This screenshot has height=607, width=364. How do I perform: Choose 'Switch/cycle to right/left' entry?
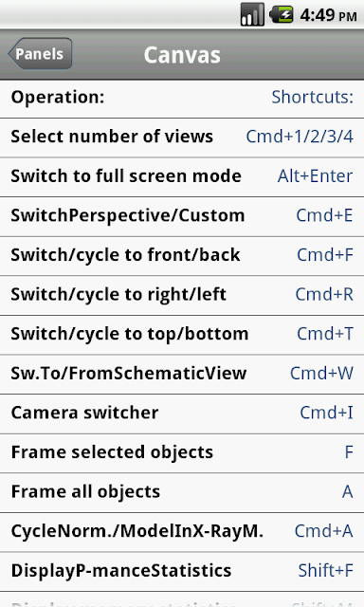182,295
